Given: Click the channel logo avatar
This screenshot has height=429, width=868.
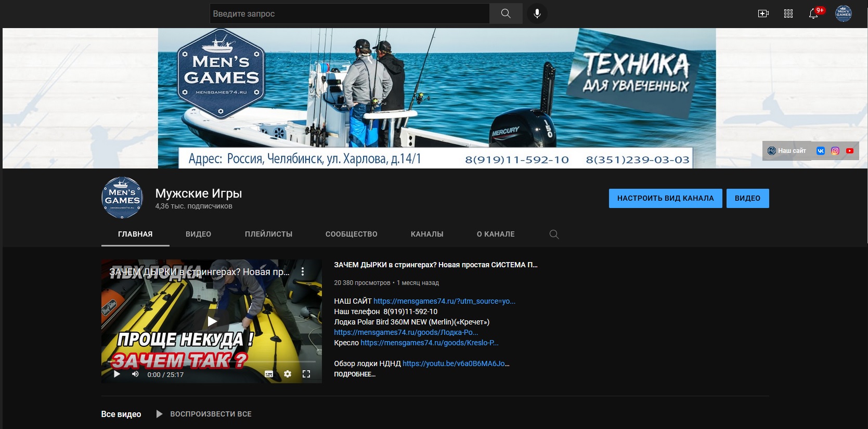Looking at the screenshot, I should [x=122, y=198].
